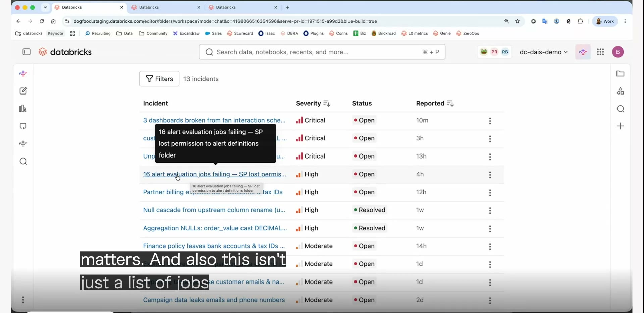Toggle the highlighted assistant icon in top bar

(583, 52)
